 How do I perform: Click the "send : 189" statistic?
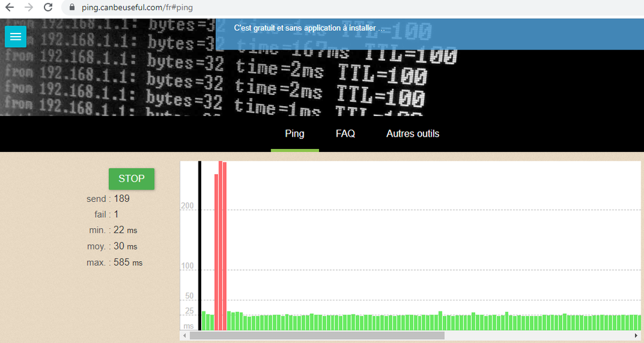point(108,199)
